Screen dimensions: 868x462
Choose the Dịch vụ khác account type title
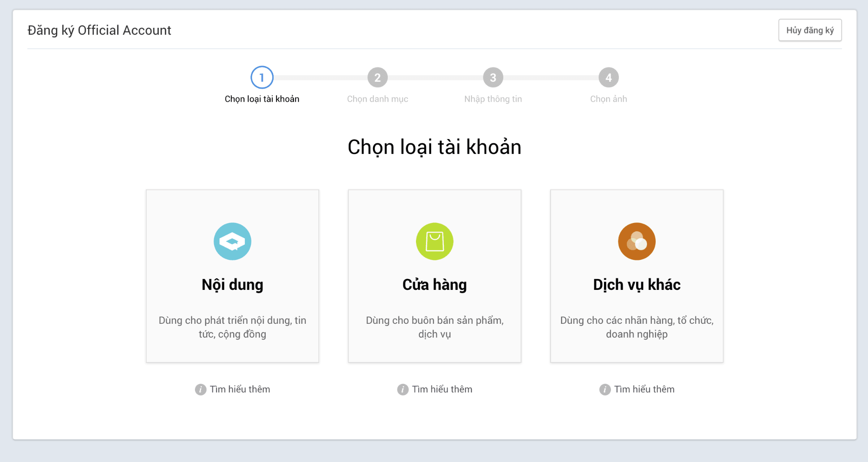coord(637,285)
